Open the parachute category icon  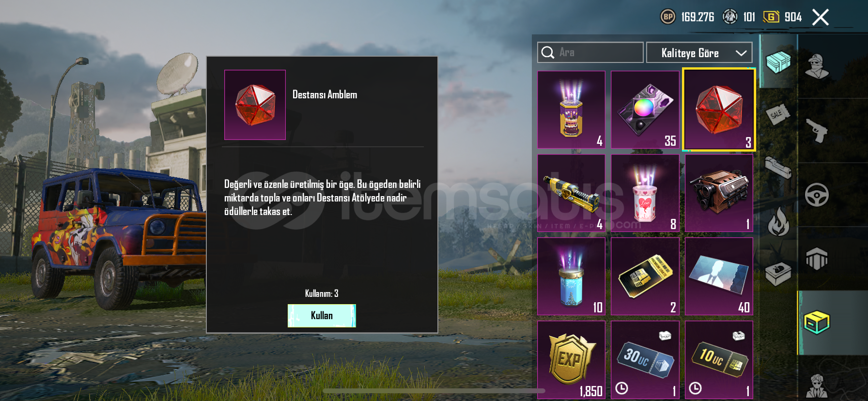pos(817,259)
